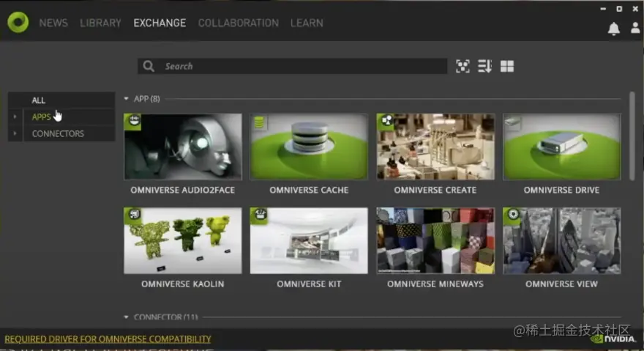Open the user account profile icon
This screenshot has height=351, width=644.
pyautogui.click(x=635, y=28)
